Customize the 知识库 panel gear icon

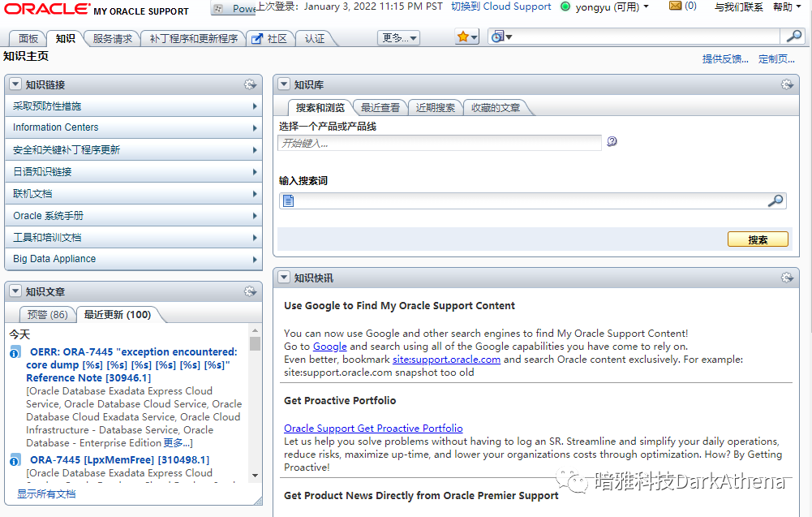[x=787, y=84]
